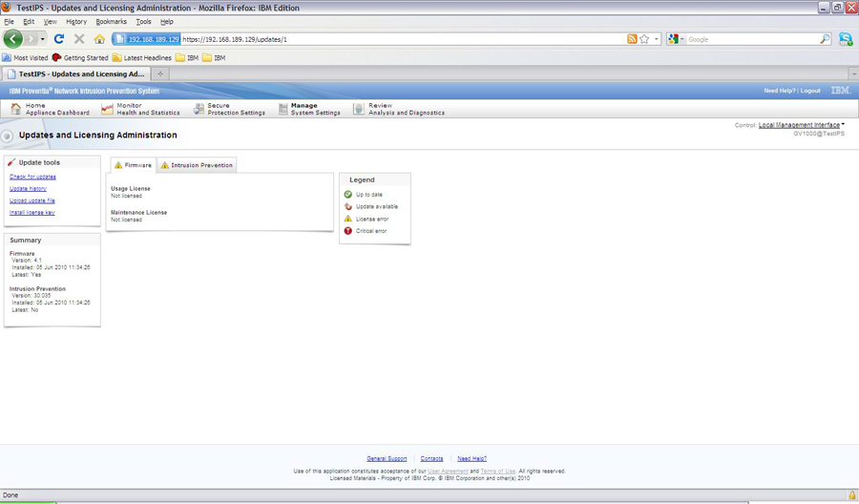Click the IBM logo in the header

pos(840,91)
